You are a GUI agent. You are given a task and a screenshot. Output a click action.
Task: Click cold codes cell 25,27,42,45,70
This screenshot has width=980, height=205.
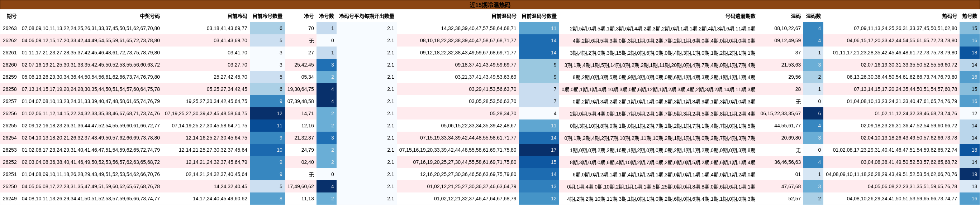230,77
